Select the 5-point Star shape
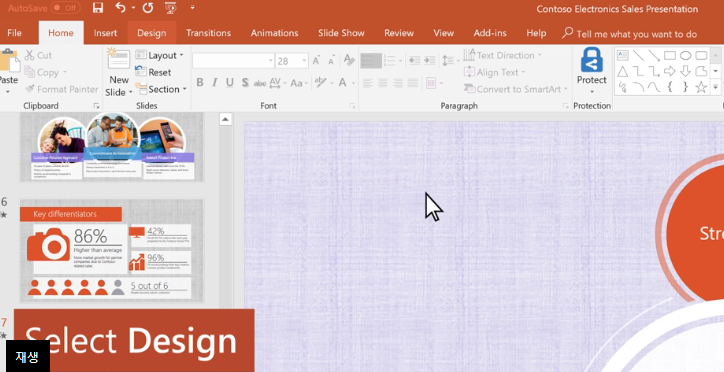 [x=701, y=87]
